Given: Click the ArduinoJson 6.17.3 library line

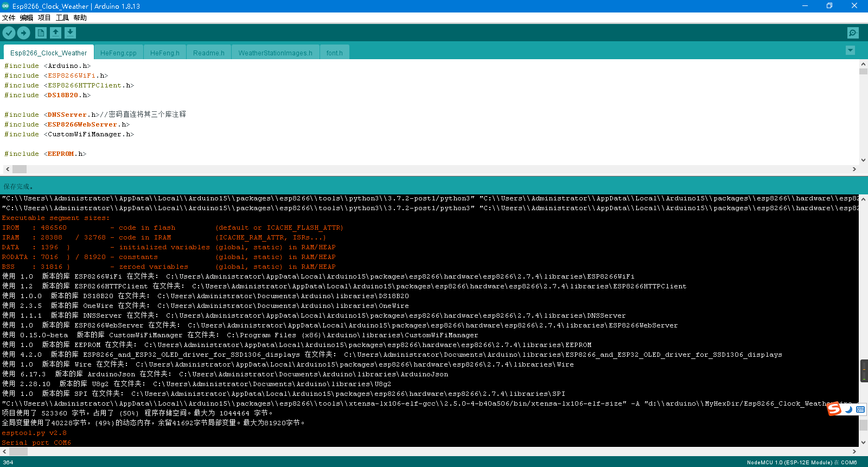Looking at the screenshot, I should click(x=225, y=374).
